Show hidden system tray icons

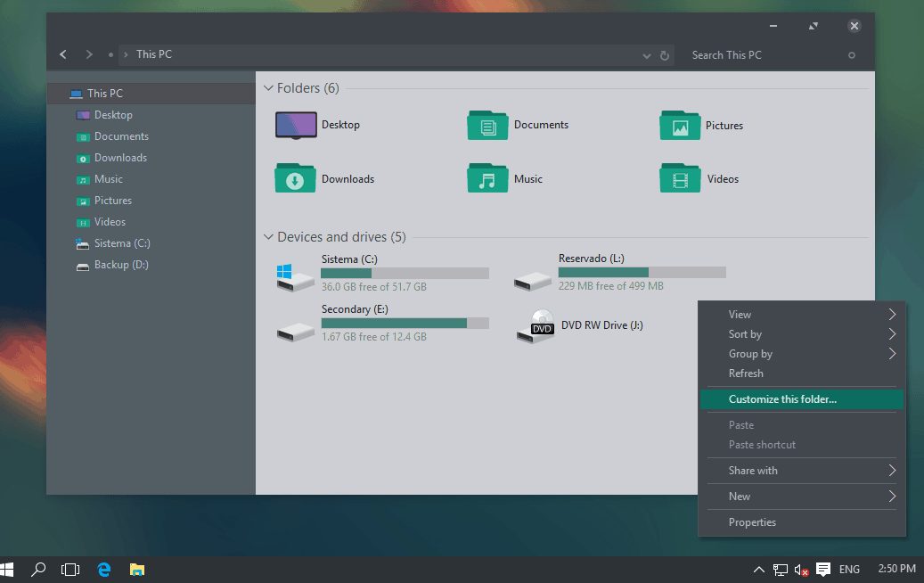coord(759,570)
